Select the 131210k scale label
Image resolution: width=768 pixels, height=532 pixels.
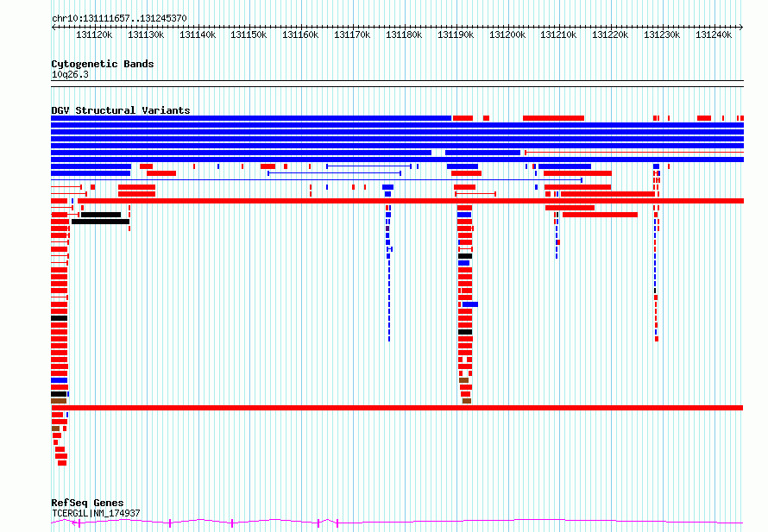(x=558, y=34)
